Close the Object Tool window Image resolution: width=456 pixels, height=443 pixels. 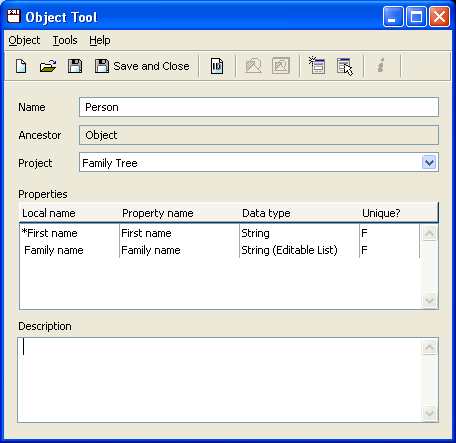[x=439, y=16]
